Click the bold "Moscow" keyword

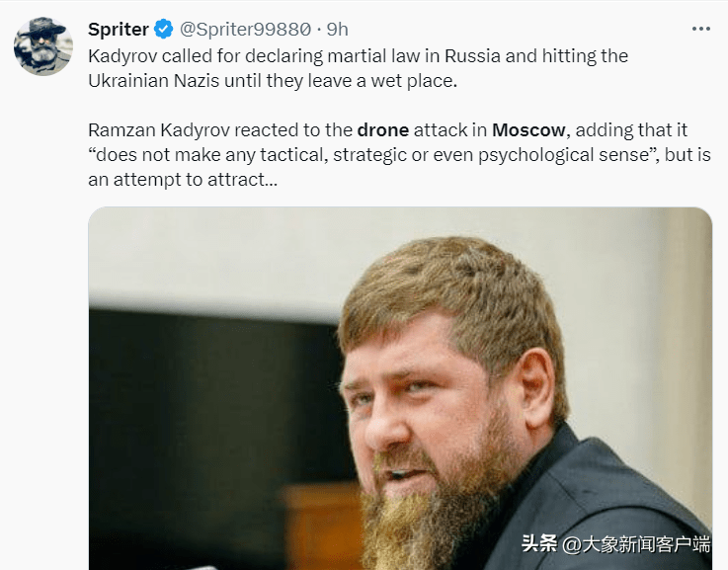[528, 130]
